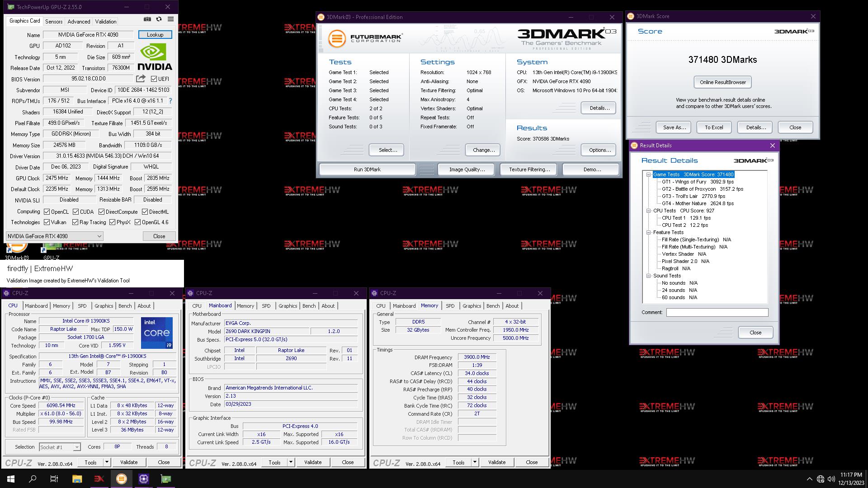Click the GPU-Z refresh icon

(x=159, y=19)
